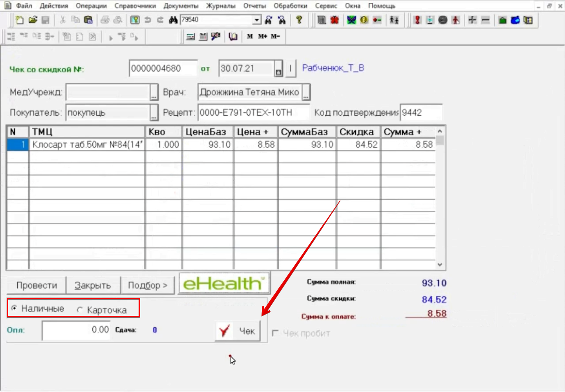Click the Провести button
This screenshot has width=565, height=392.
[x=37, y=285]
